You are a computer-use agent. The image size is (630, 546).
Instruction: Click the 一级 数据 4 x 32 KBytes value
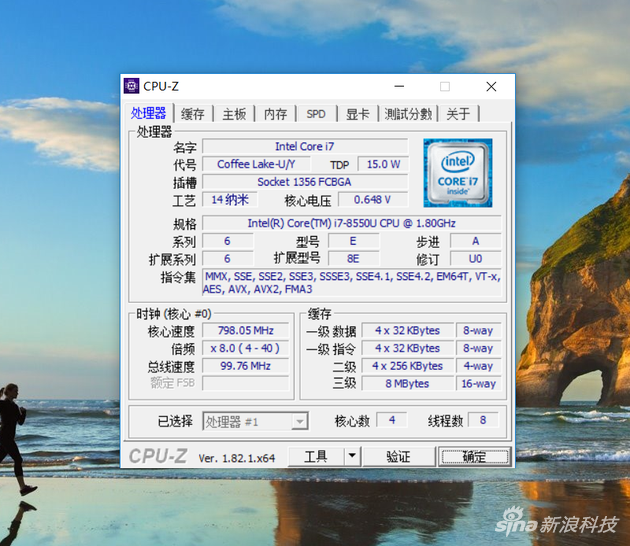point(407,331)
